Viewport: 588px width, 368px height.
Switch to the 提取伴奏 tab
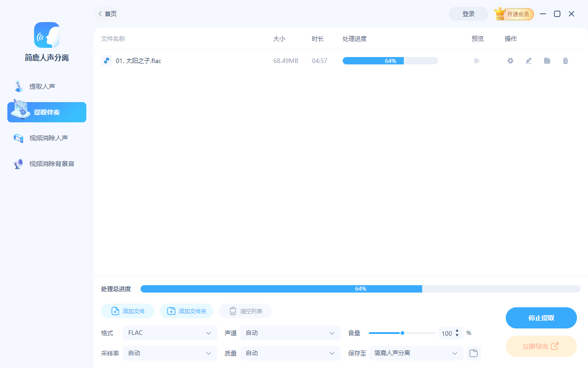pyautogui.click(x=46, y=112)
